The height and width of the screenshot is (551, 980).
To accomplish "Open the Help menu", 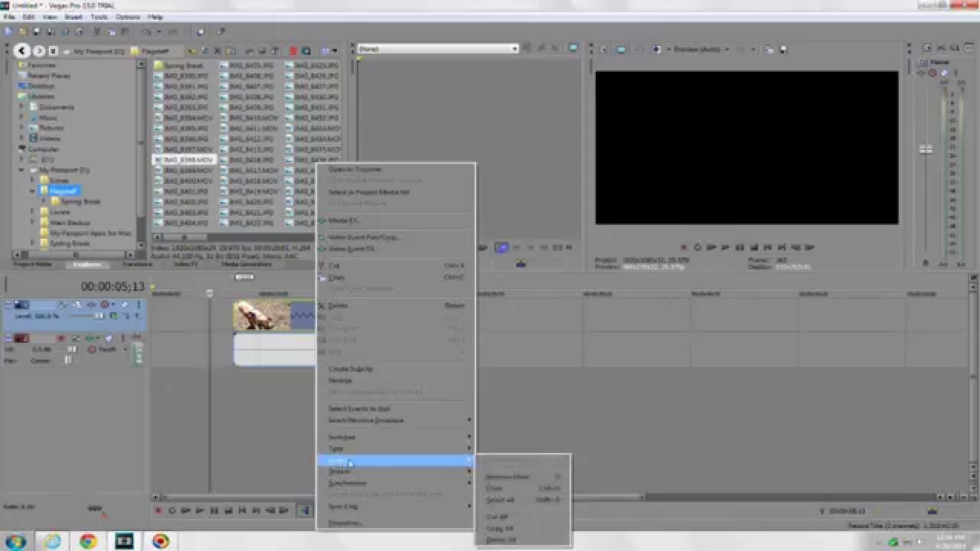I will [155, 17].
